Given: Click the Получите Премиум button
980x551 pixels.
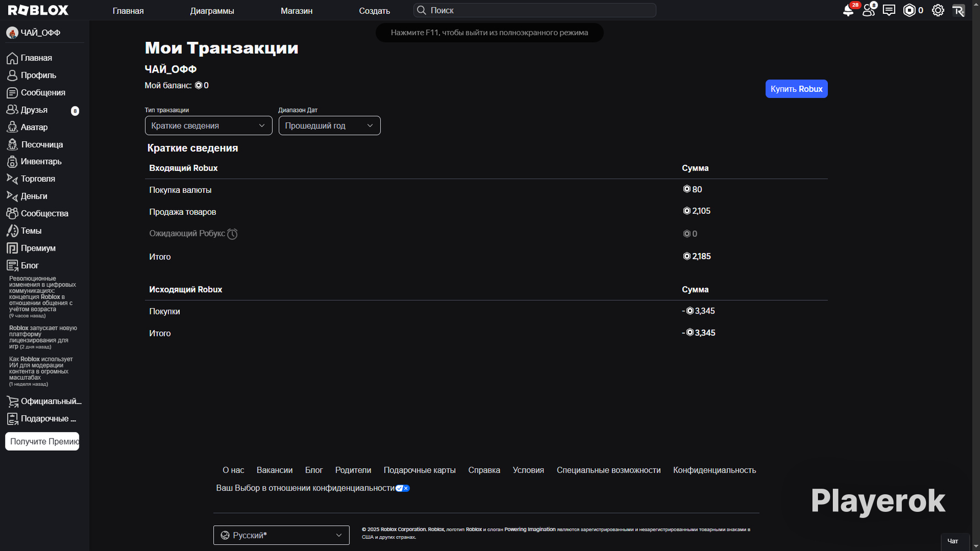Looking at the screenshot, I should click(x=42, y=441).
